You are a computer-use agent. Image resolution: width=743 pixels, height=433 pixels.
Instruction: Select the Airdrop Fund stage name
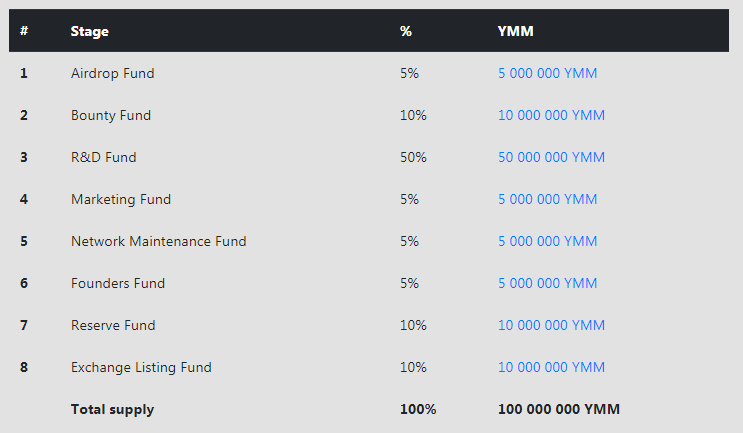click(112, 73)
